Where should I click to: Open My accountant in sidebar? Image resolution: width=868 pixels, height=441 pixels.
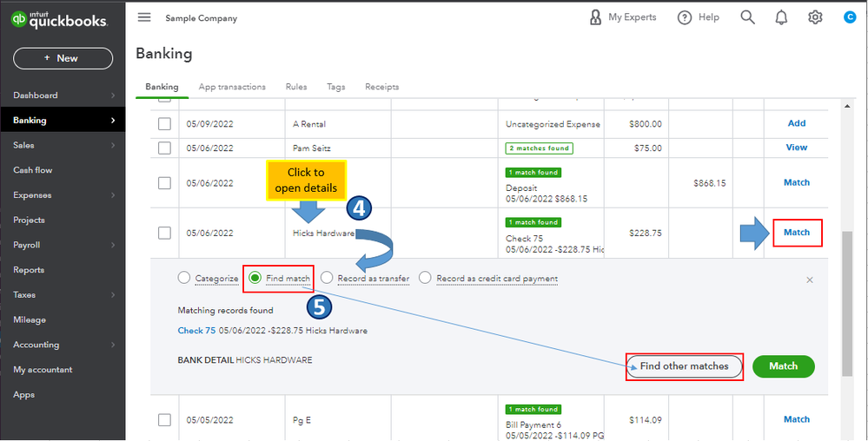pos(43,369)
